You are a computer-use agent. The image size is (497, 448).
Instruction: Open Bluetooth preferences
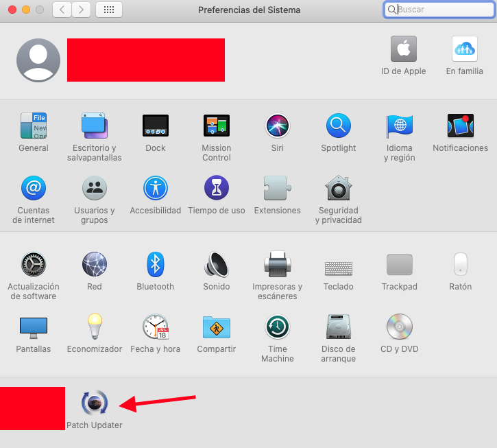coord(156,264)
